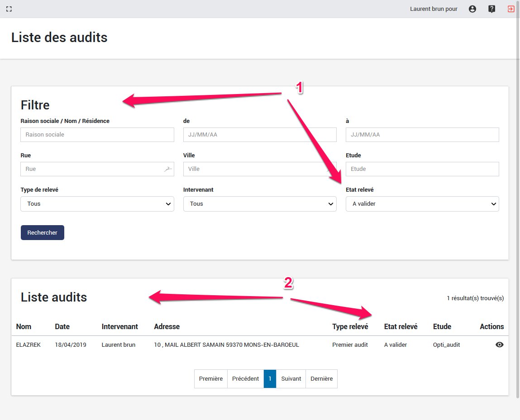Click the Rechercher button
This screenshot has height=420, width=520.
[x=42, y=232]
